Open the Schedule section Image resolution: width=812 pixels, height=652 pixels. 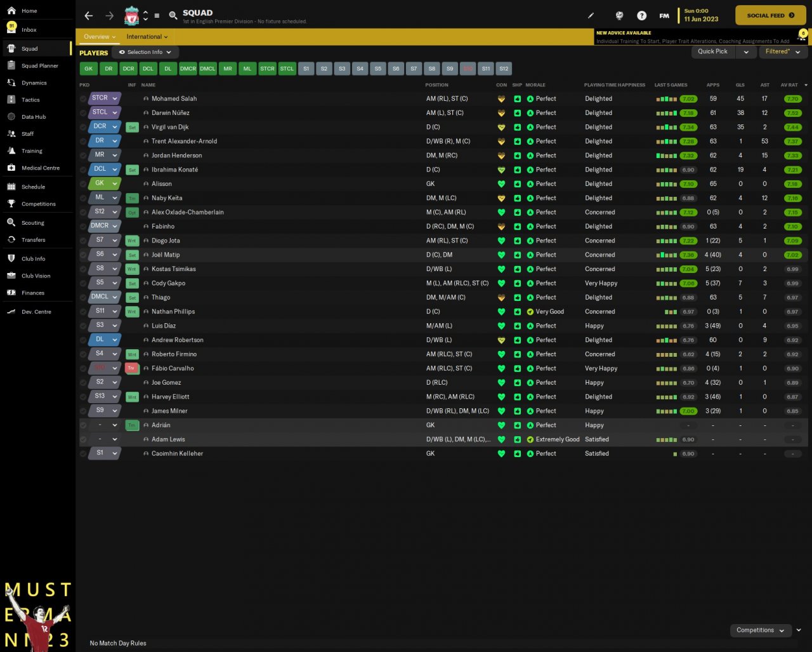tap(33, 187)
